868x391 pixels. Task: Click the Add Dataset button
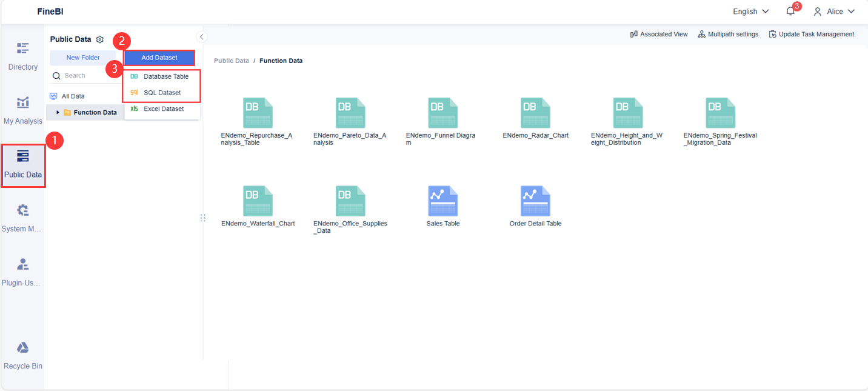[x=159, y=57]
